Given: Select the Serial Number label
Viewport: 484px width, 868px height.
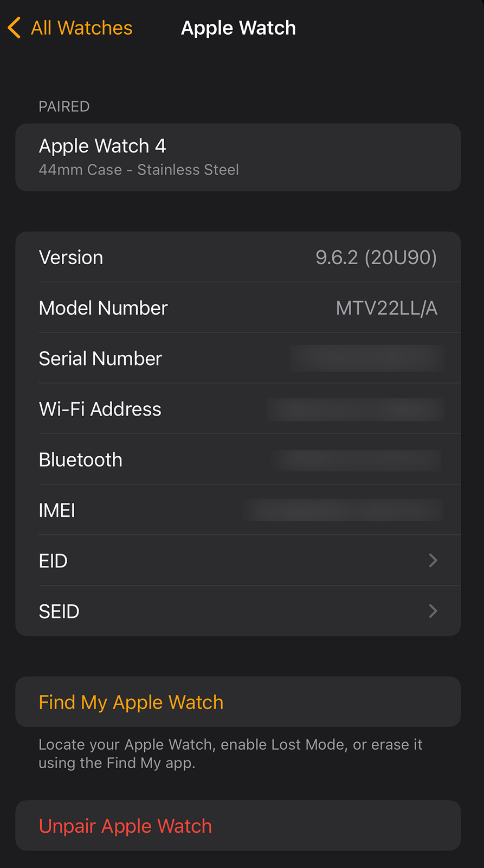Looking at the screenshot, I should click(x=100, y=359).
